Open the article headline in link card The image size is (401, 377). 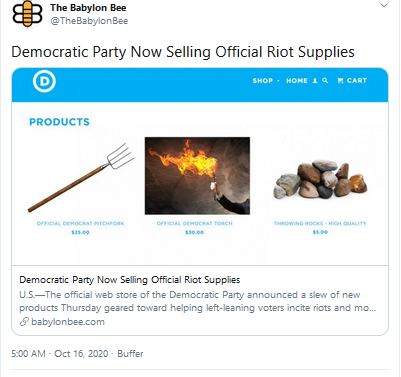point(130,280)
